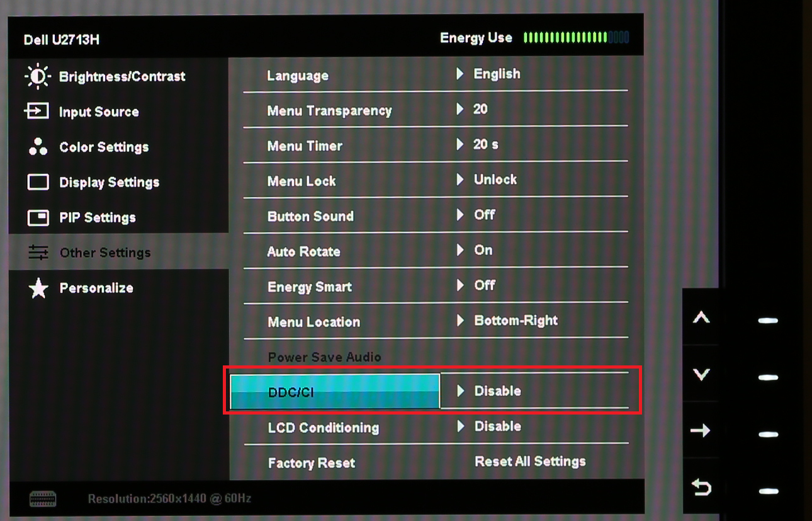Click the Other Settings sliders icon

pos(38,253)
